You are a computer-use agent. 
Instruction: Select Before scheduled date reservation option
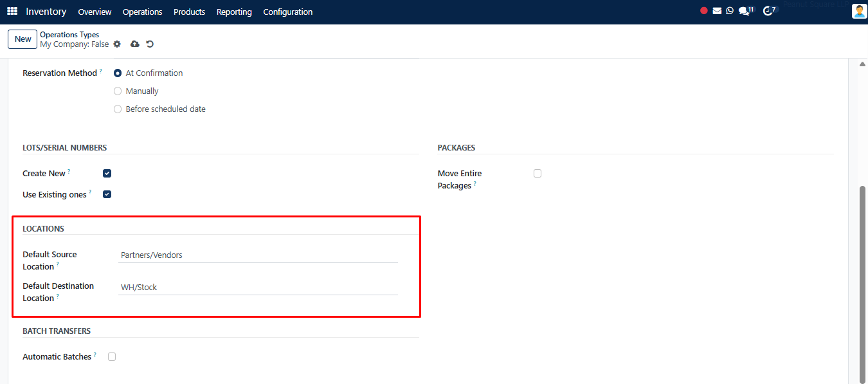pos(118,109)
